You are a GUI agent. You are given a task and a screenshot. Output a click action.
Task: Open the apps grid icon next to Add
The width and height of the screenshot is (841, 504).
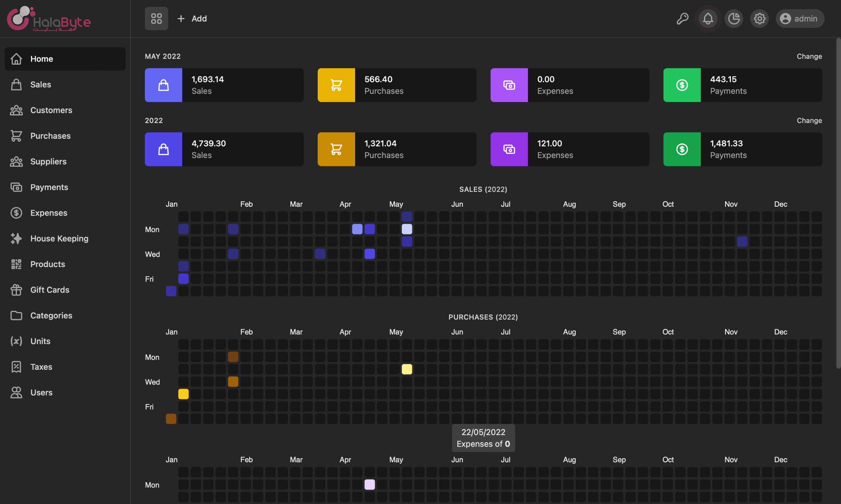[x=156, y=18]
